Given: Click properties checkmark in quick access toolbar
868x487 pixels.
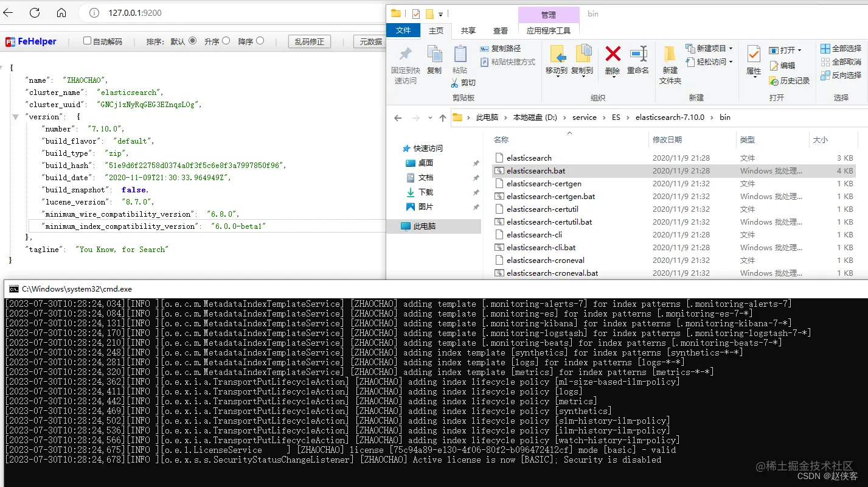Looking at the screenshot, I should (x=416, y=13).
